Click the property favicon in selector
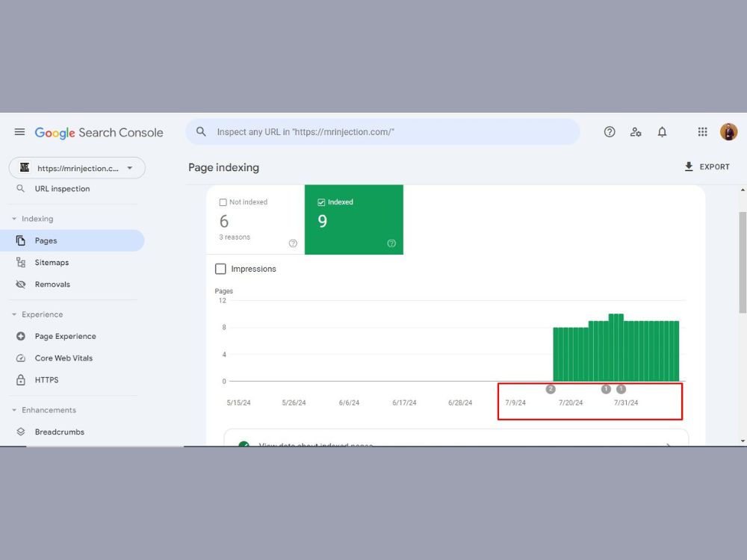The image size is (747, 560). [25, 167]
